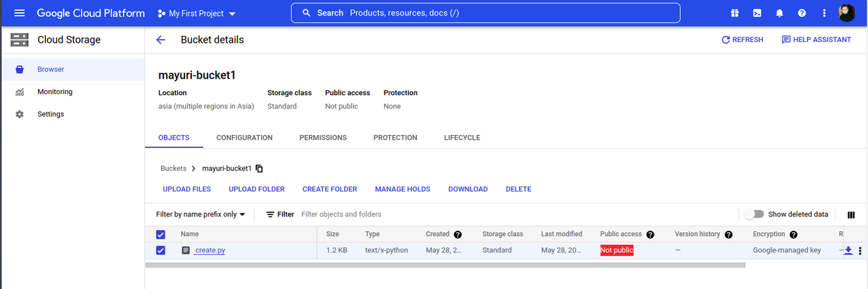Viewport: 868px width, 289px height.
Task: Go back with the arrow icon
Action: click(161, 40)
